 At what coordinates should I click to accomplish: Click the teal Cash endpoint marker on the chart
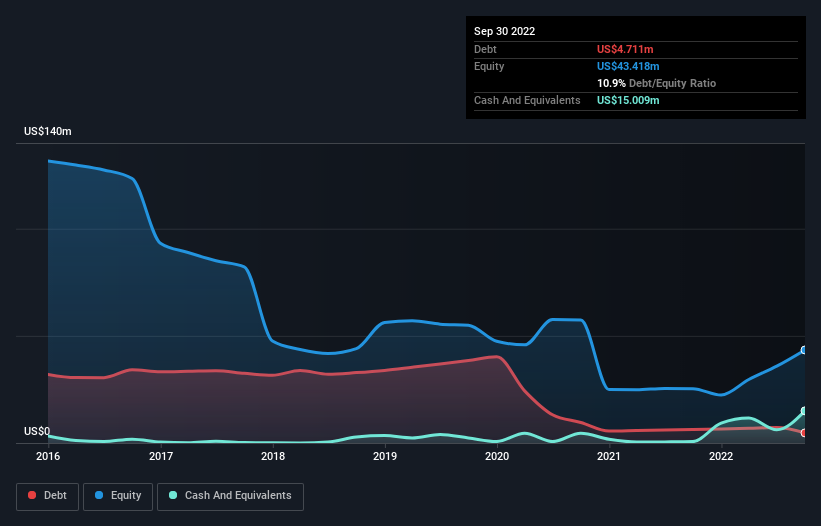point(804,411)
